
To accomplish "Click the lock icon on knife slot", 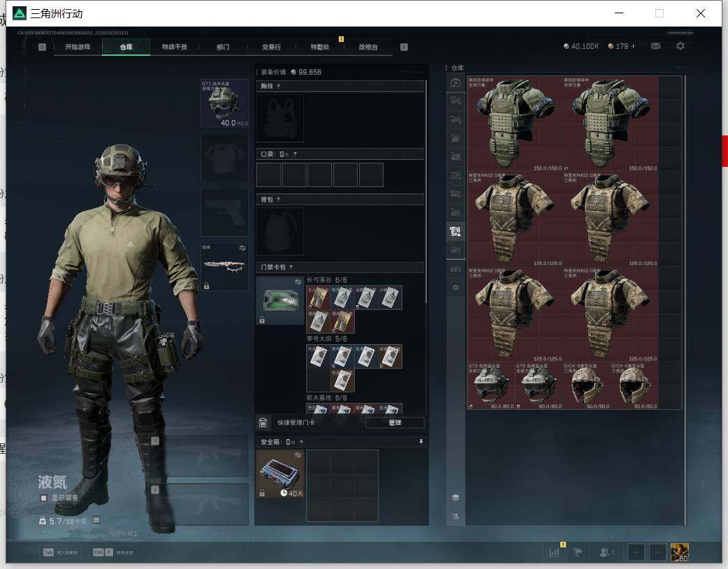I will (207, 286).
